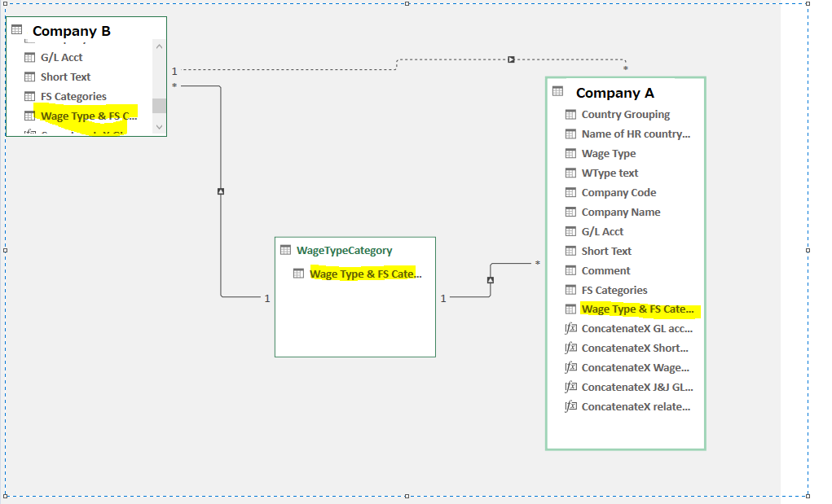Image resolution: width=832 pixels, height=504 pixels.
Task: Click fx measure icon beside ConcatenateX J&J GL...
Action: coord(570,388)
